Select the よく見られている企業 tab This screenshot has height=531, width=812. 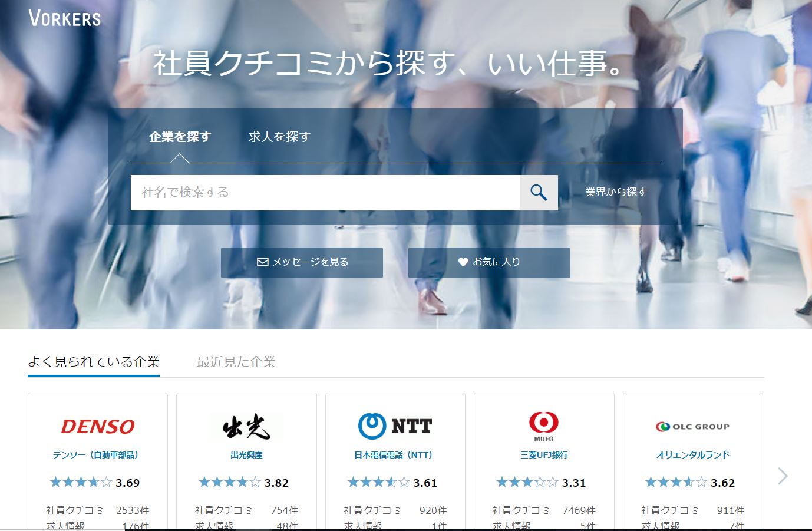[94, 362]
